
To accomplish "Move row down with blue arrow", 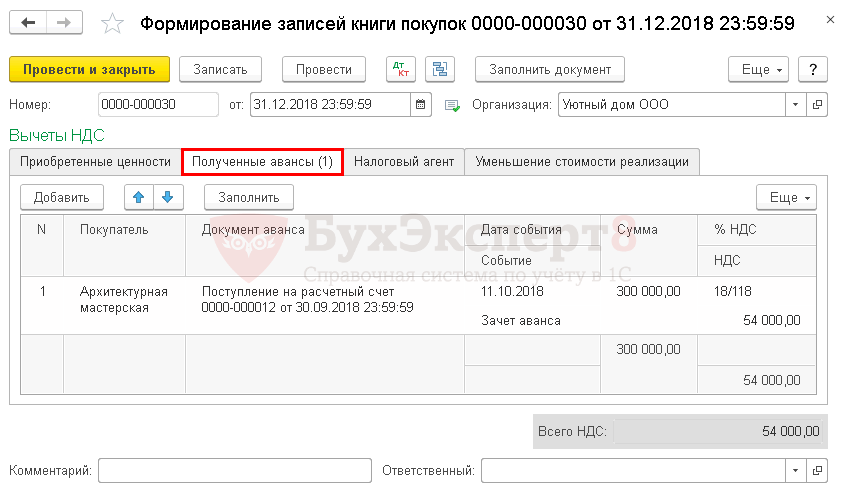I will coord(167,197).
